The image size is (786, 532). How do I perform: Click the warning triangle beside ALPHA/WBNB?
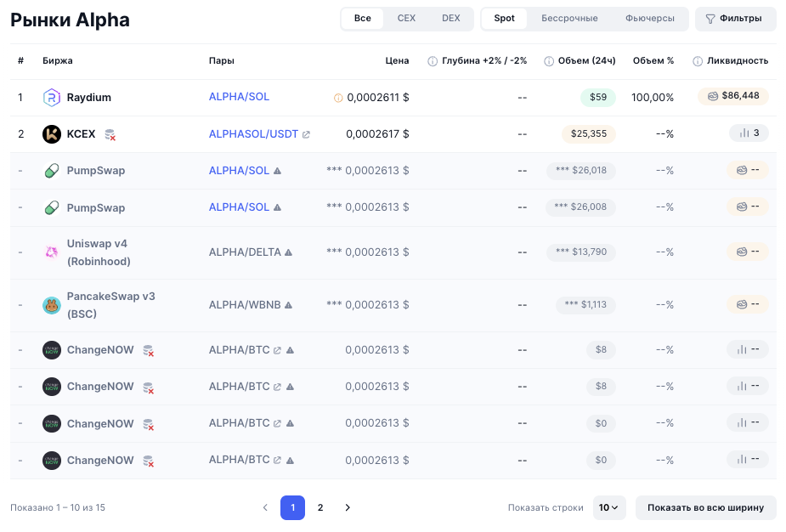point(288,305)
